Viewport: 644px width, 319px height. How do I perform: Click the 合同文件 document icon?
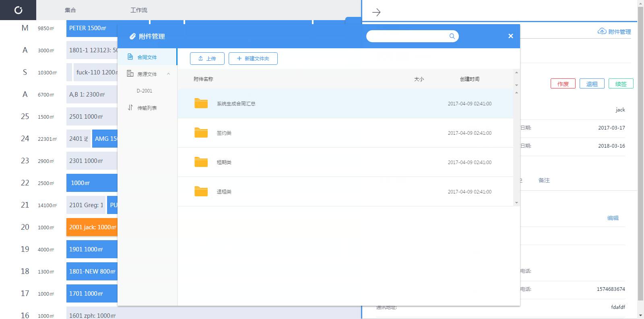point(130,57)
